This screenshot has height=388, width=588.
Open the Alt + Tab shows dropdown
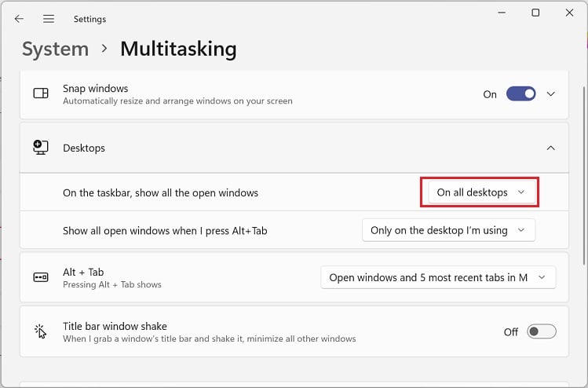(438, 277)
